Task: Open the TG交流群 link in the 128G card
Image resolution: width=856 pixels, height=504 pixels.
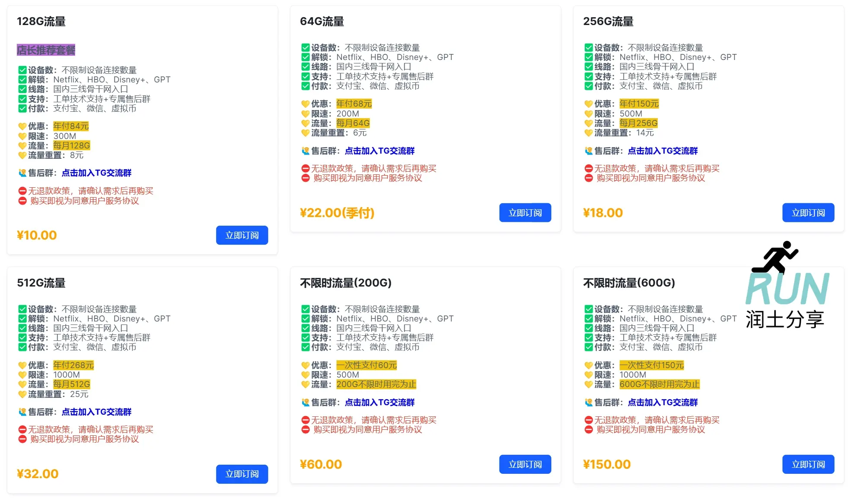Action: pos(97,173)
